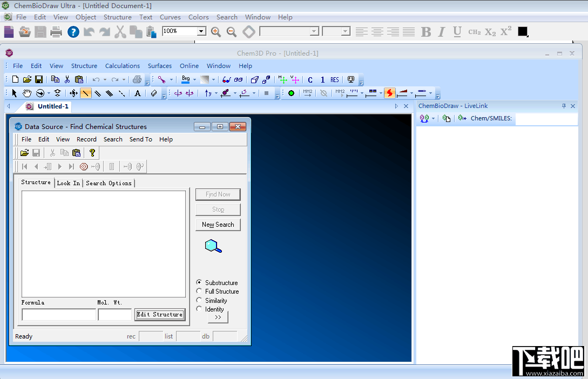Select the Eraser tool in Chem3D
The image size is (588, 379).
154,93
